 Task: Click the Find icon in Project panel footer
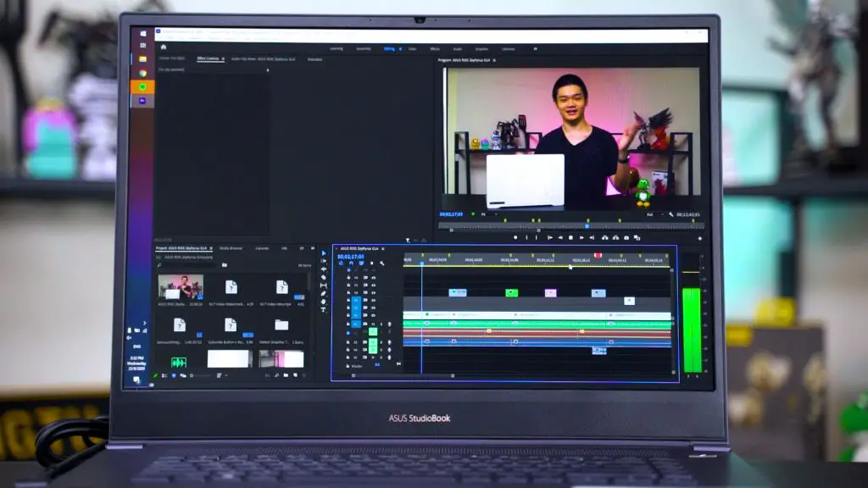pos(277,375)
